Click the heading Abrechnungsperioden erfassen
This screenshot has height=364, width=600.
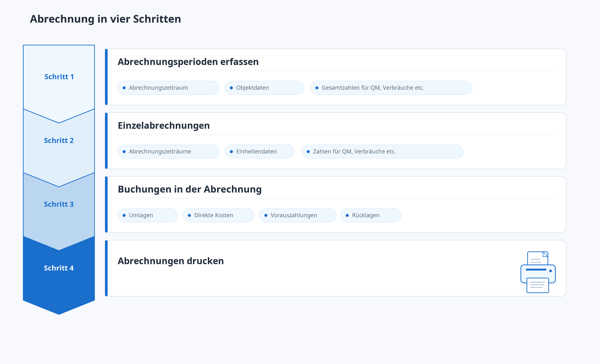coord(188,62)
